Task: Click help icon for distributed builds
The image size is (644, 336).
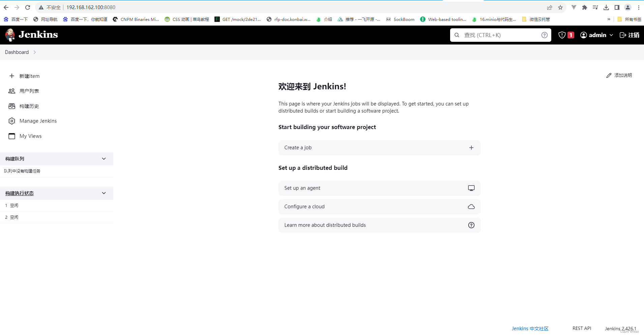Action: (471, 225)
